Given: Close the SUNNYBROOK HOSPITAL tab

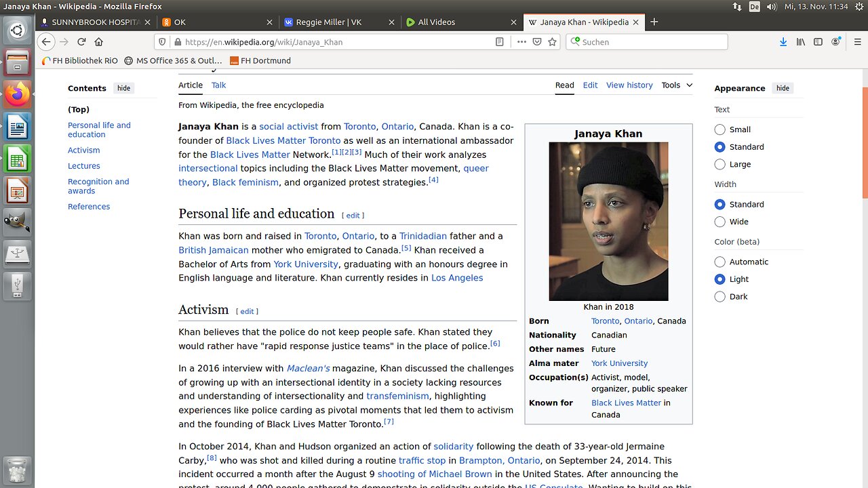Looking at the screenshot, I should click(x=147, y=22).
